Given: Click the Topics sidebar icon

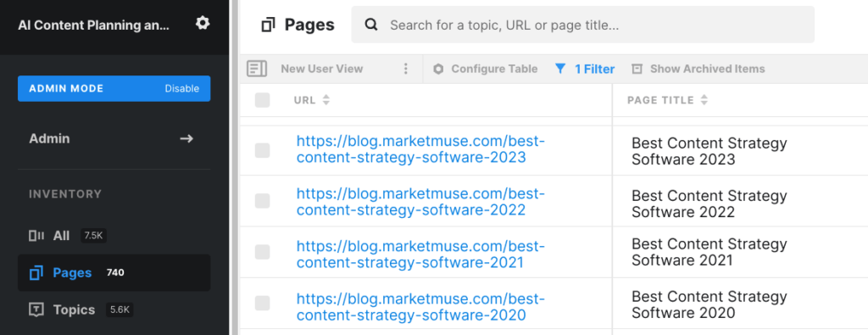Looking at the screenshot, I should click(x=36, y=310).
